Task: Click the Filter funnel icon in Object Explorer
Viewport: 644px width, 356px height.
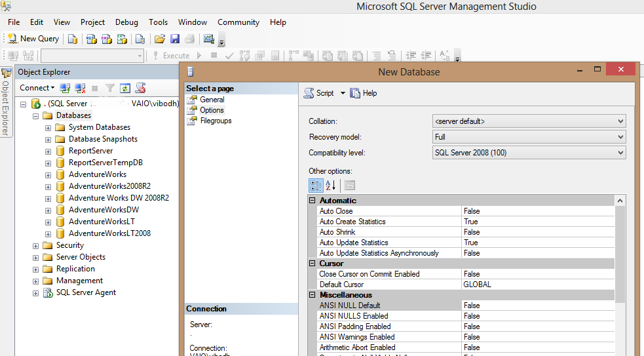Action: pyautogui.click(x=110, y=88)
